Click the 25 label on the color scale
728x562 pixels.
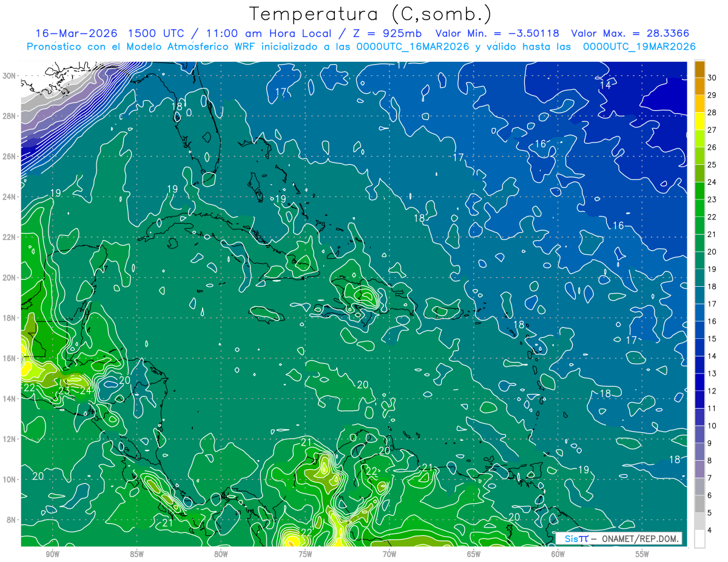tap(713, 164)
